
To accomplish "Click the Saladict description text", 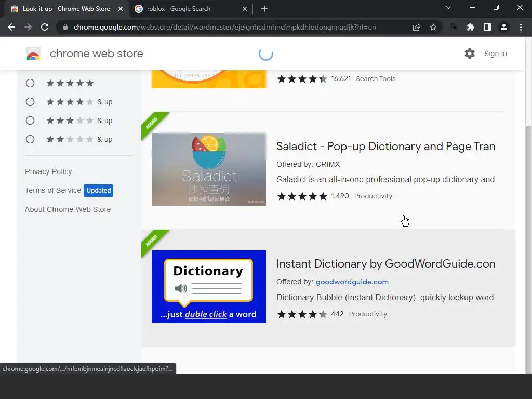I will click(385, 179).
